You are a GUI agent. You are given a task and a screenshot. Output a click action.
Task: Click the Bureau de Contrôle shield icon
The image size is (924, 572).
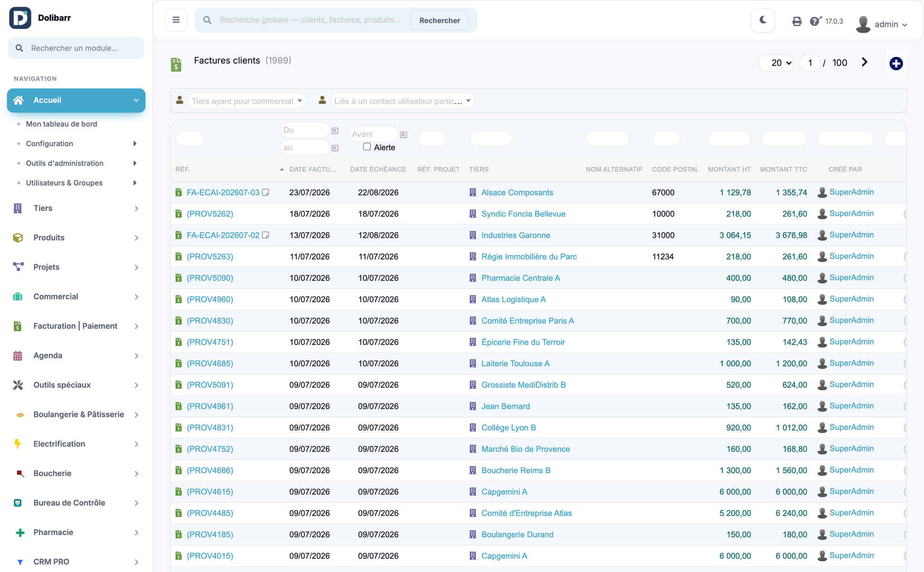coord(18,503)
